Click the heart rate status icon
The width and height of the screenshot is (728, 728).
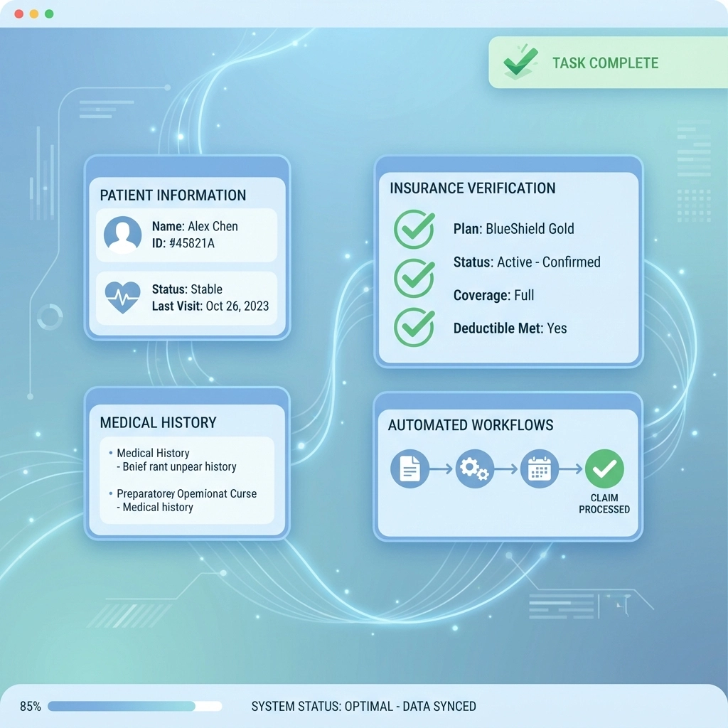pos(122,297)
